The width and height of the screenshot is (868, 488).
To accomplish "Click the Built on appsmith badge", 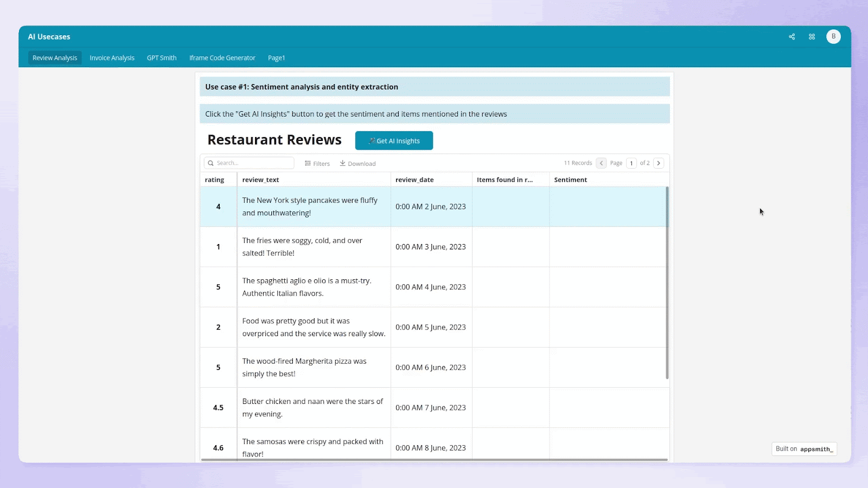I will [x=804, y=449].
